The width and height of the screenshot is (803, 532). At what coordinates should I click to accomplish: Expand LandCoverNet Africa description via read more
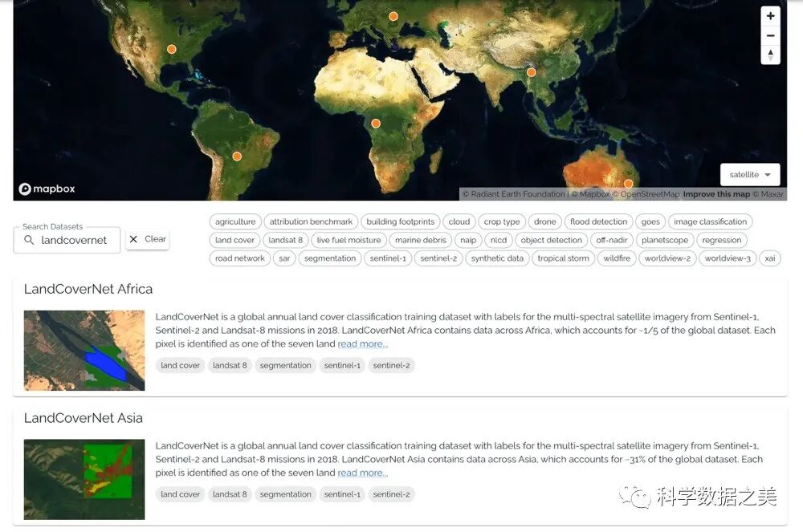[x=362, y=344]
